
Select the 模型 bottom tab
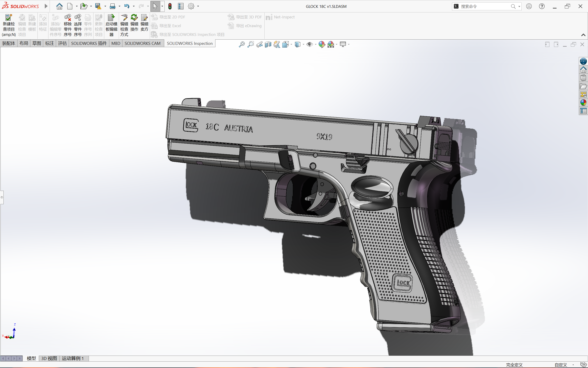[31, 358]
